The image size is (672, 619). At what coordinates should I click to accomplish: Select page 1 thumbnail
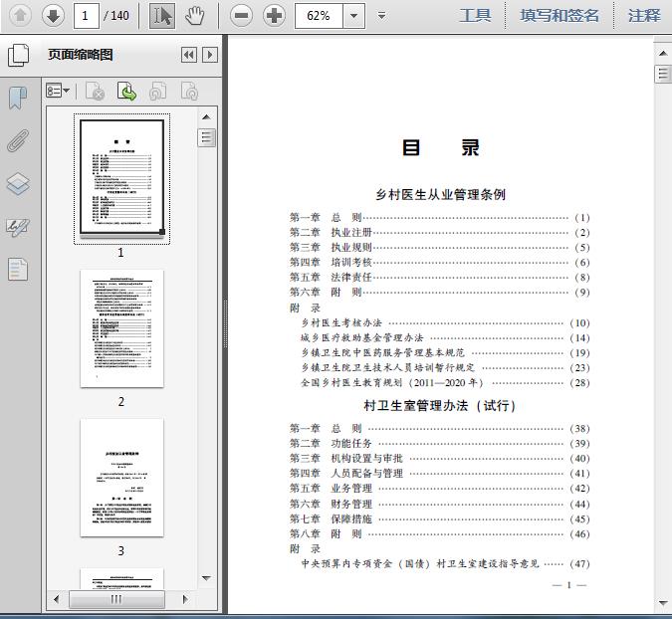coord(121,178)
